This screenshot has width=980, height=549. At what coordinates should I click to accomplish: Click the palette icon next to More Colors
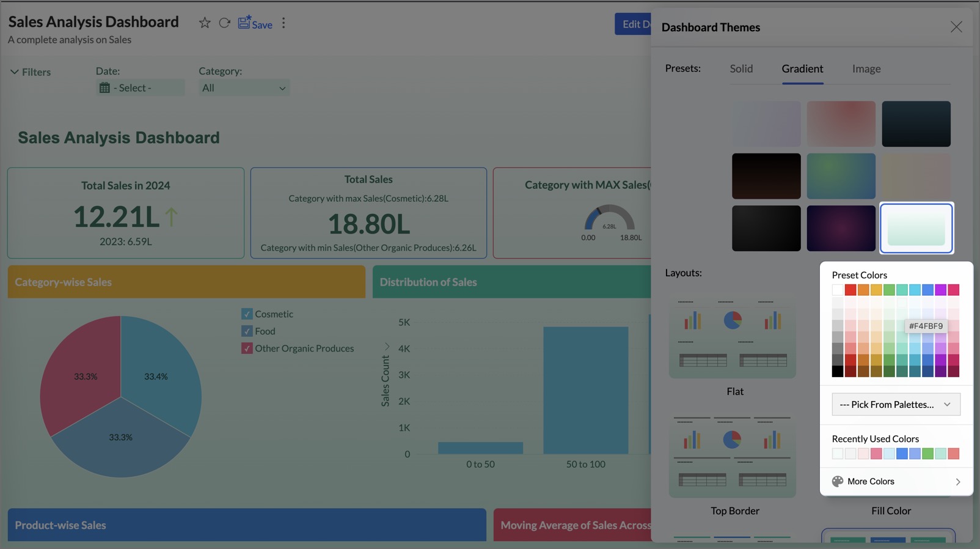(838, 482)
